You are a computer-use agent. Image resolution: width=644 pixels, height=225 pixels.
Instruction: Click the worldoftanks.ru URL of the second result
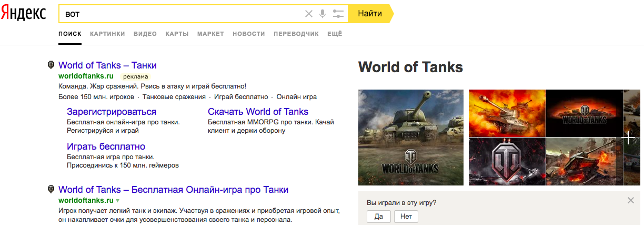[x=86, y=201]
